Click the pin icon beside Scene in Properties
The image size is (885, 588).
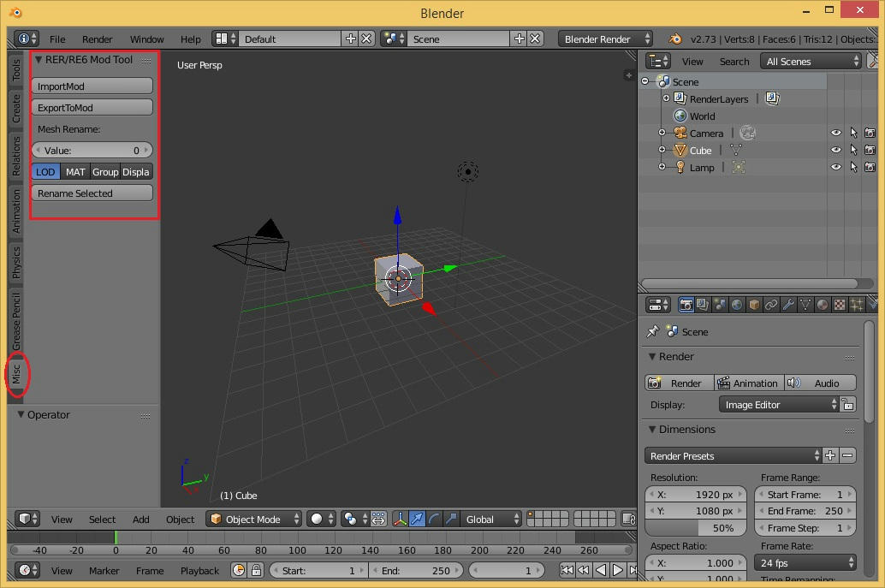click(x=653, y=331)
